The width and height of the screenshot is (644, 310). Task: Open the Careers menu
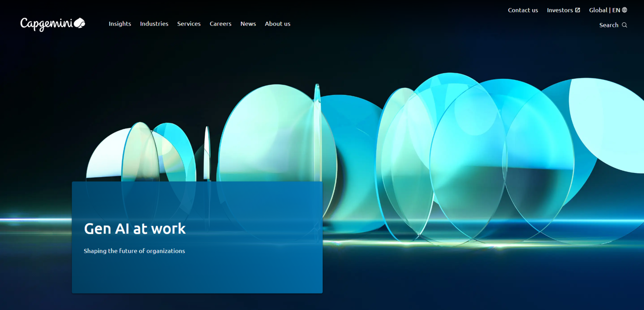(x=220, y=24)
